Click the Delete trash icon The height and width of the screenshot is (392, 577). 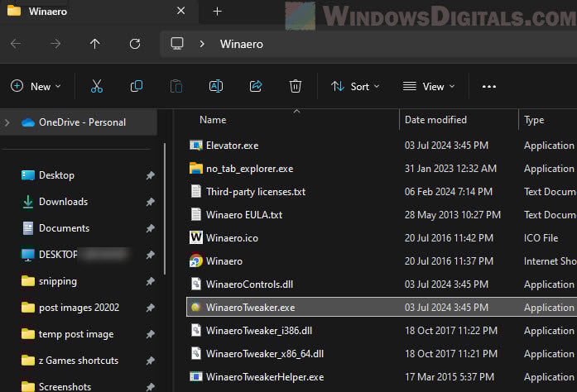point(296,86)
